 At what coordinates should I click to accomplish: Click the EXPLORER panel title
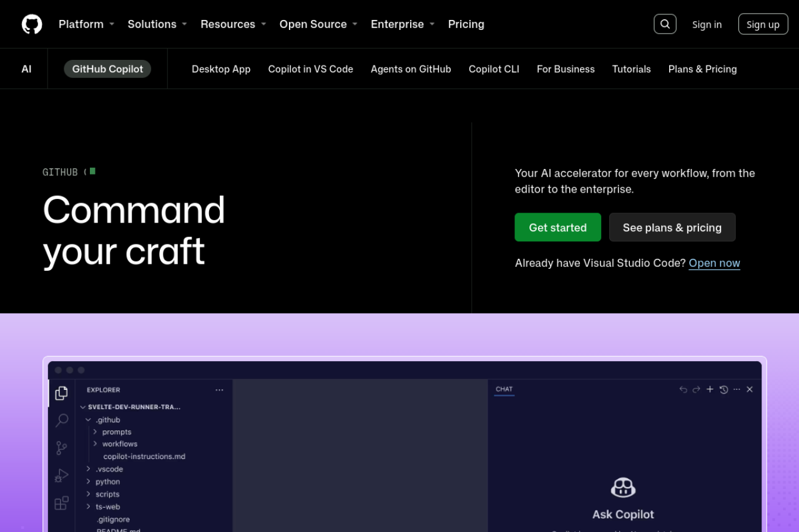click(104, 390)
